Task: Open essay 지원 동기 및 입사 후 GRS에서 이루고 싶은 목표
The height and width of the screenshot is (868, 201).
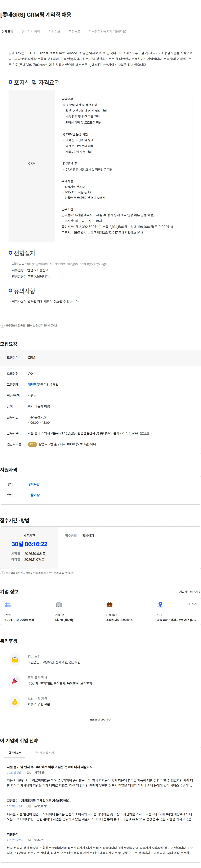Action: click(52, 767)
